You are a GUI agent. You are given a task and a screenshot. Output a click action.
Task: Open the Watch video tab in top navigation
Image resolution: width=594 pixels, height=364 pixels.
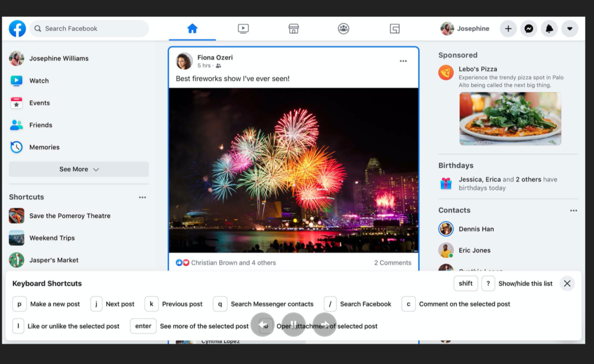243,28
